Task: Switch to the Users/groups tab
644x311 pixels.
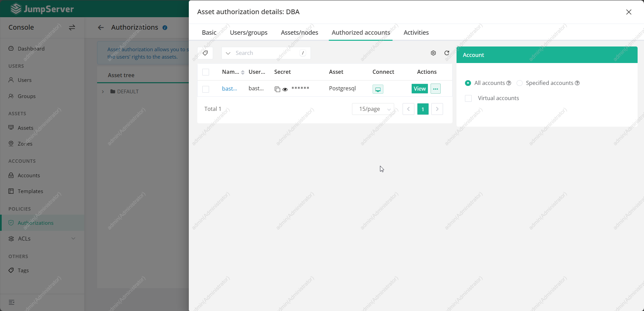Action: pos(248,33)
